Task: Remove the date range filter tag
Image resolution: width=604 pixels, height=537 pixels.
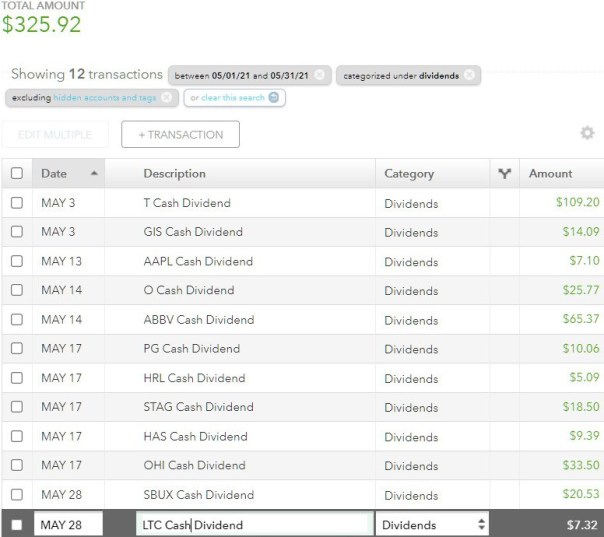Action: tap(318, 75)
